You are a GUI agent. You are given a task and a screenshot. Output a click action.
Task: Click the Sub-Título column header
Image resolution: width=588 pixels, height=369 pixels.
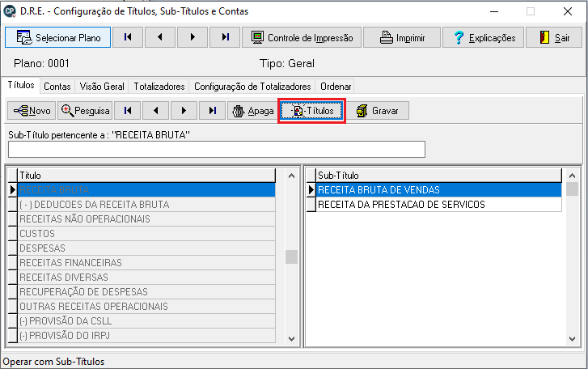pyautogui.click(x=438, y=176)
